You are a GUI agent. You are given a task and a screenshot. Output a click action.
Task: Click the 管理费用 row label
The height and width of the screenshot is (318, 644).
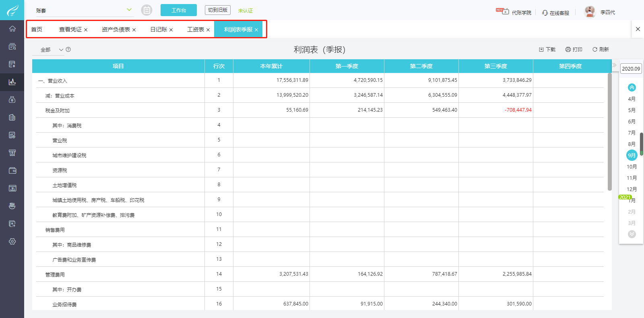coord(55,275)
